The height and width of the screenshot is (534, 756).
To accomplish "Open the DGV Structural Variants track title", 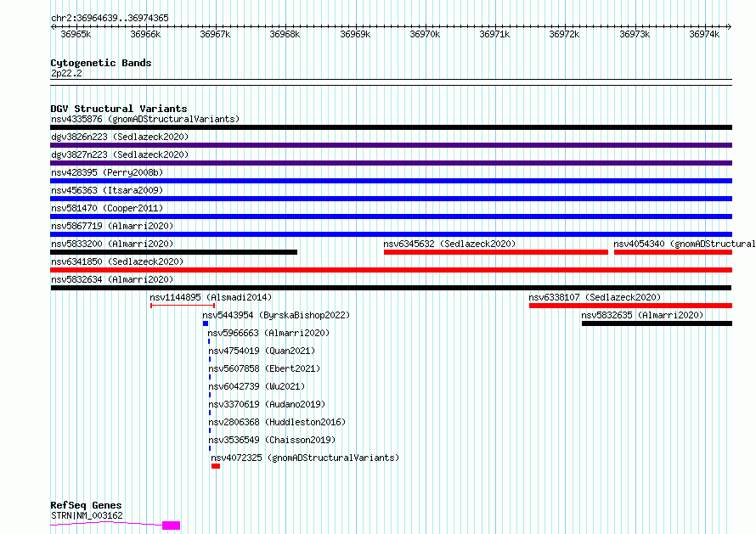I will point(119,109).
